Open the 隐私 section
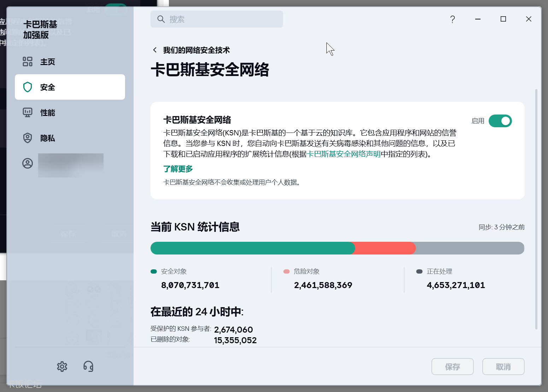 [x=48, y=138]
